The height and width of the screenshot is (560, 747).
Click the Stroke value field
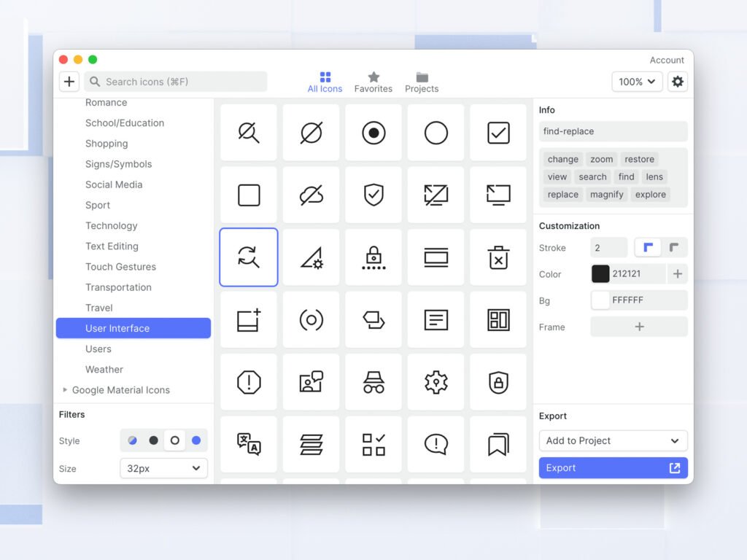coord(609,248)
